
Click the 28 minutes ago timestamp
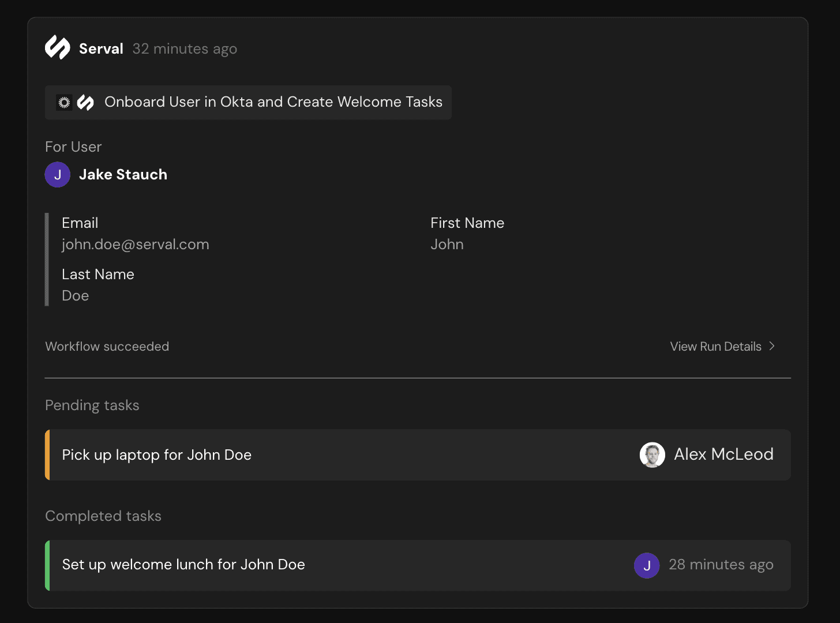point(721,565)
